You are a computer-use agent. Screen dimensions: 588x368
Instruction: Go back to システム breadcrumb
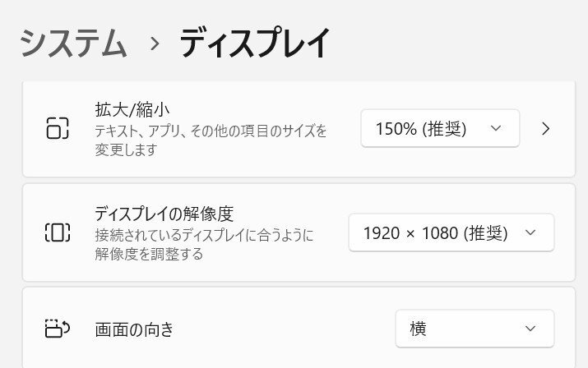(73, 43)
